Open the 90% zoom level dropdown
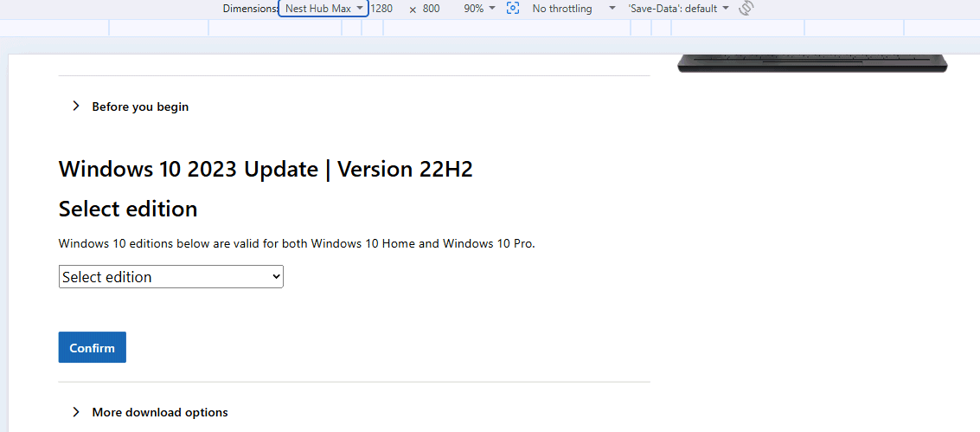The width and height of the screenshot is (980, 432). [479, 9]
